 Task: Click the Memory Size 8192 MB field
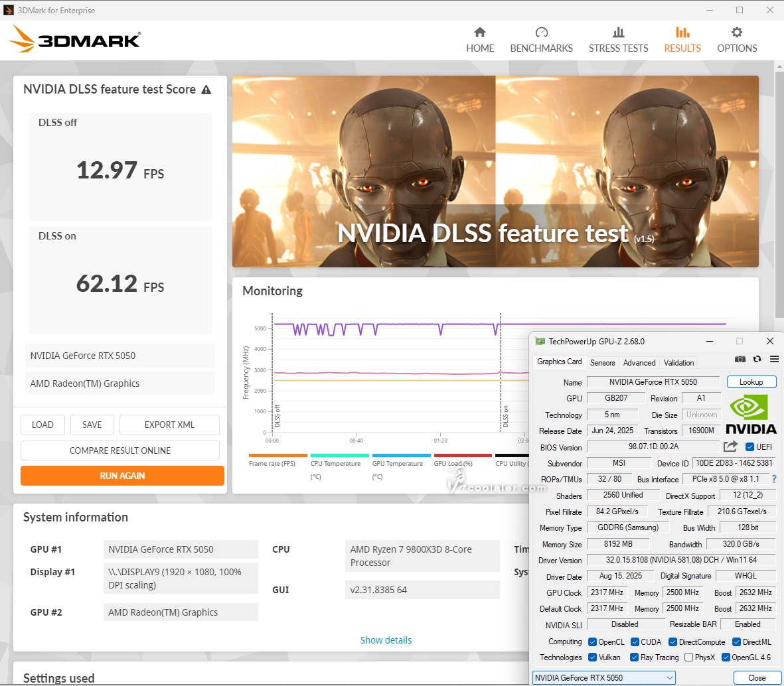pos(618,544)
